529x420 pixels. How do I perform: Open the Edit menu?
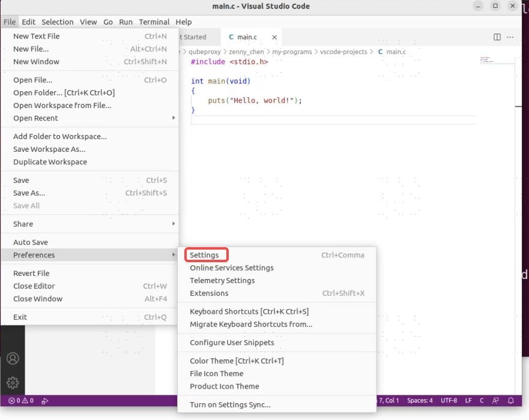[x=28, y=22]
